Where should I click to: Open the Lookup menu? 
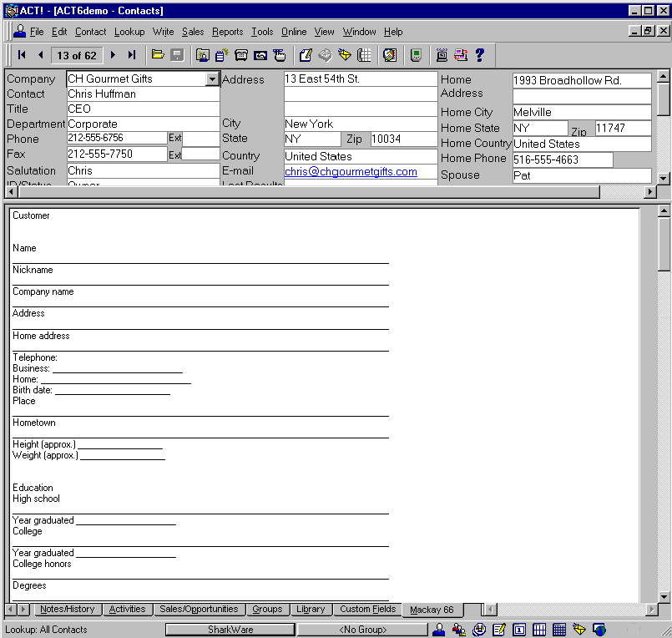point(129,32)
